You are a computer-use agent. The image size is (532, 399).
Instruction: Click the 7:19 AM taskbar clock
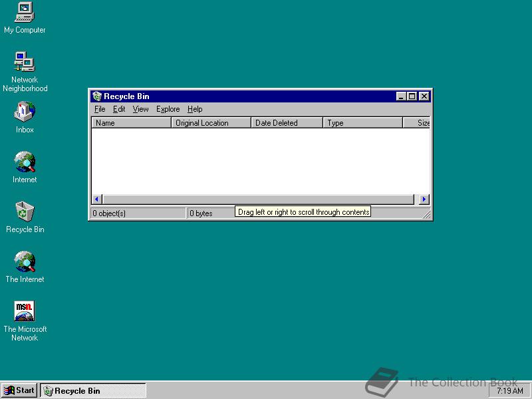click(510, 391)
